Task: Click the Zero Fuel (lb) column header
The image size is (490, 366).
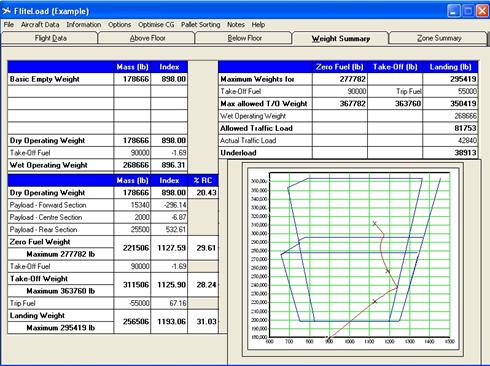Action: point(340,67)
